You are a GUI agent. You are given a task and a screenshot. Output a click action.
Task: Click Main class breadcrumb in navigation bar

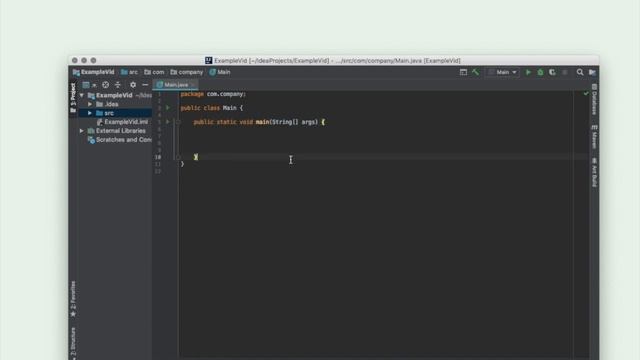220,72
